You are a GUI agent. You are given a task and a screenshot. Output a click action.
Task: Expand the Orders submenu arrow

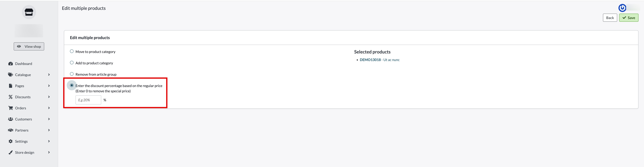click(49, 108)
